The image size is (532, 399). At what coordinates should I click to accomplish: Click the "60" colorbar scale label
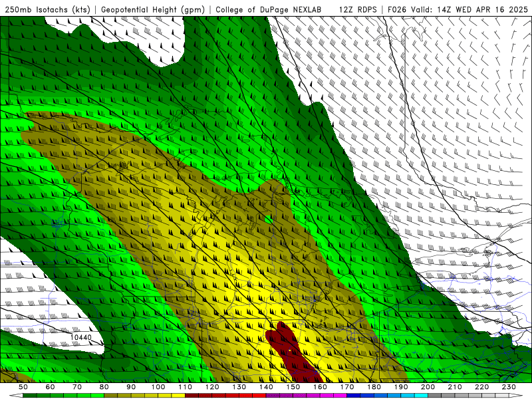[x=51, y=387]
